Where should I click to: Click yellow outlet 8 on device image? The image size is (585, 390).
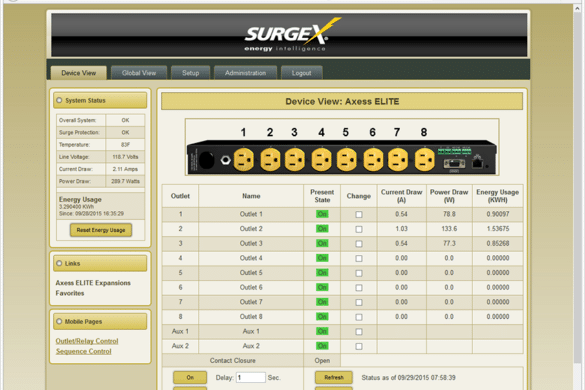pos(425,160)
